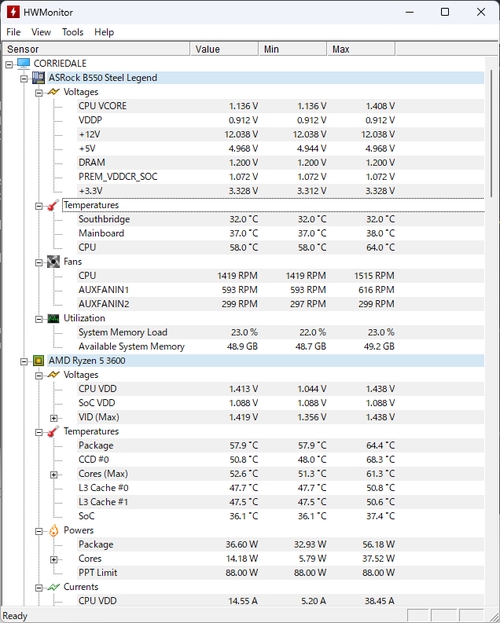Image resolution: width=500 pixels, height=623 pixels.
Task: Click the Currents green wave icon
Action: pyautogui.click(x=53, y=587)
